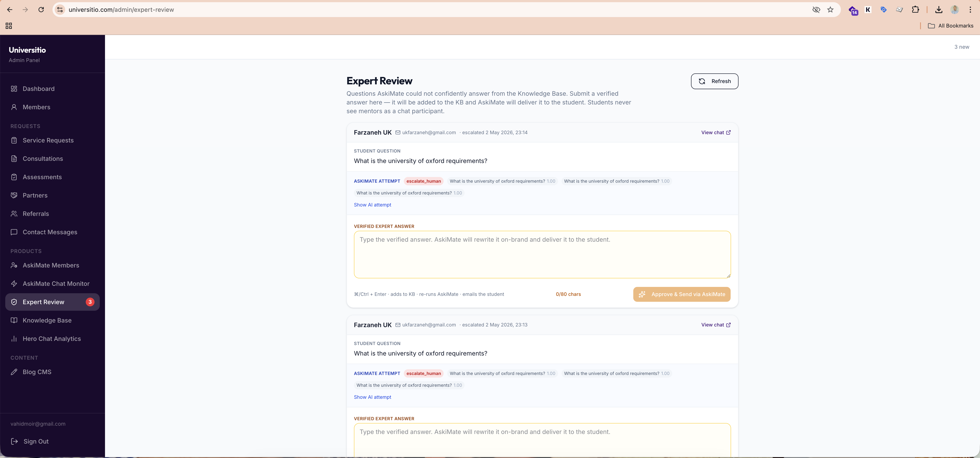This screenshot has height=458, width=980.
Task: Go back using browser back arrow
Action: [10, 9]
